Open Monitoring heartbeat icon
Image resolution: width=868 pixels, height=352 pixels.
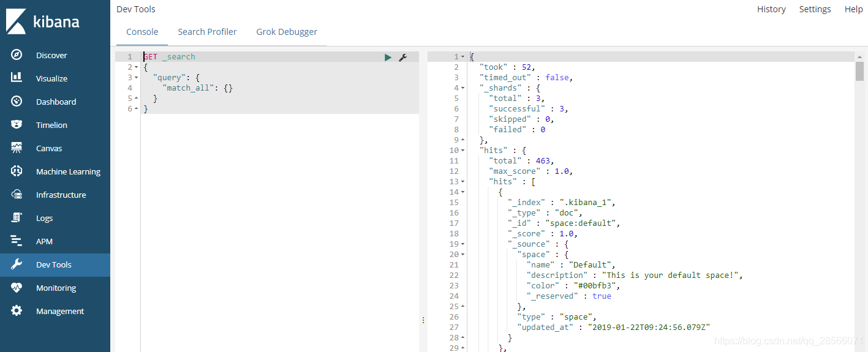(17, 288)
